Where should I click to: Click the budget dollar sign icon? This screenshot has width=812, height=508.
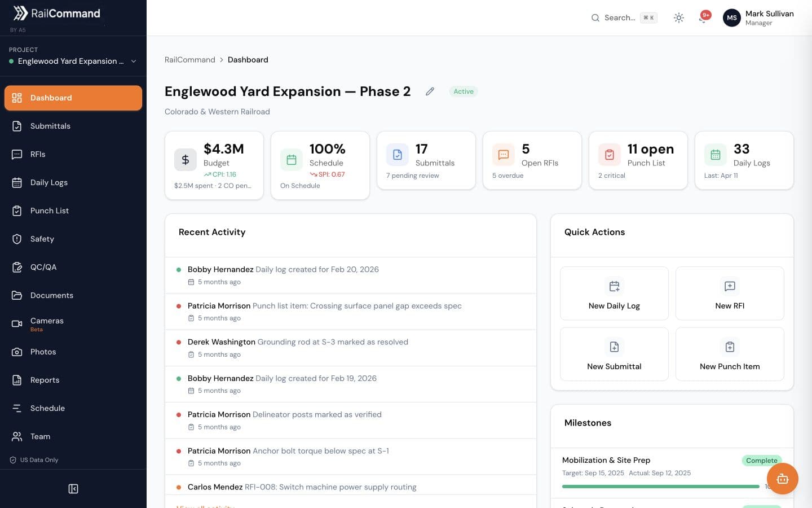186,160
